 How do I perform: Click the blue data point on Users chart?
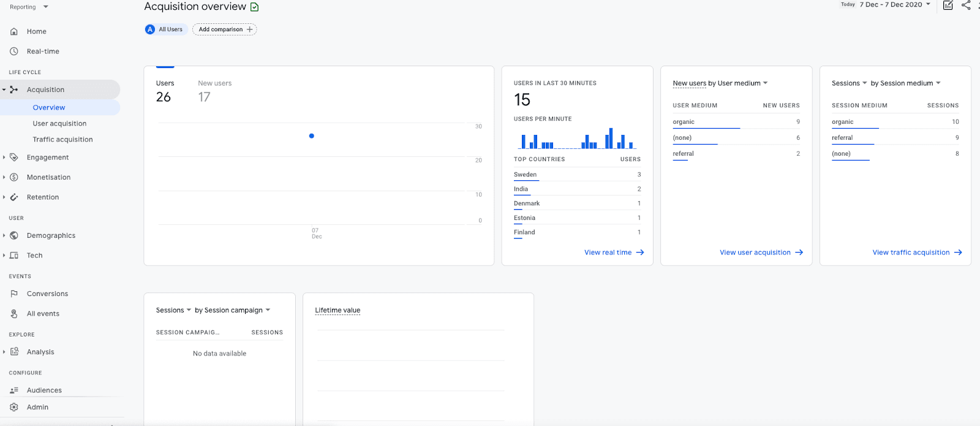pyautogui.click(x=312, y=136)
